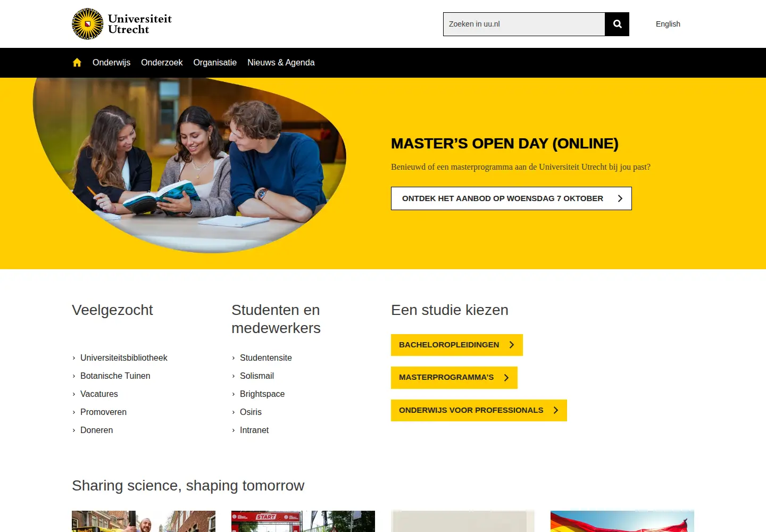Click the Master's Open Day heading
Image resolution: width=766 pixels, height=532 pixels.
(x=505, y=144)
